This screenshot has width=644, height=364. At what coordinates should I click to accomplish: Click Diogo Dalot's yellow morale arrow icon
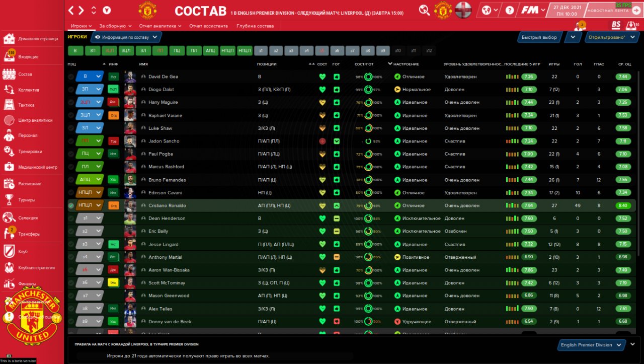click(397, 90)
